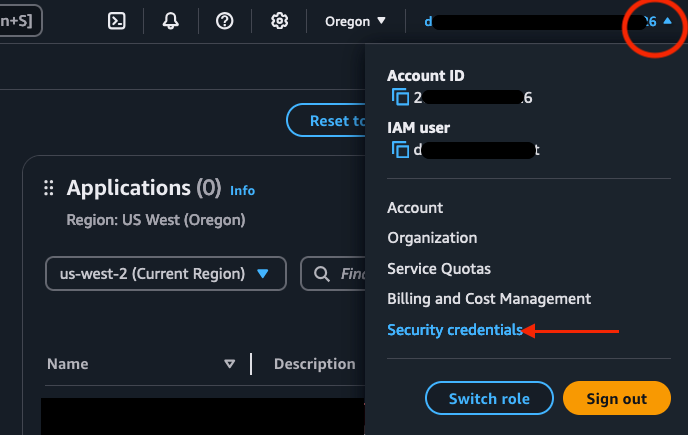The height and width of the screenshot is (435, 688).
Task: Open the Info link beside Applications
Action: tap(242, 190)
